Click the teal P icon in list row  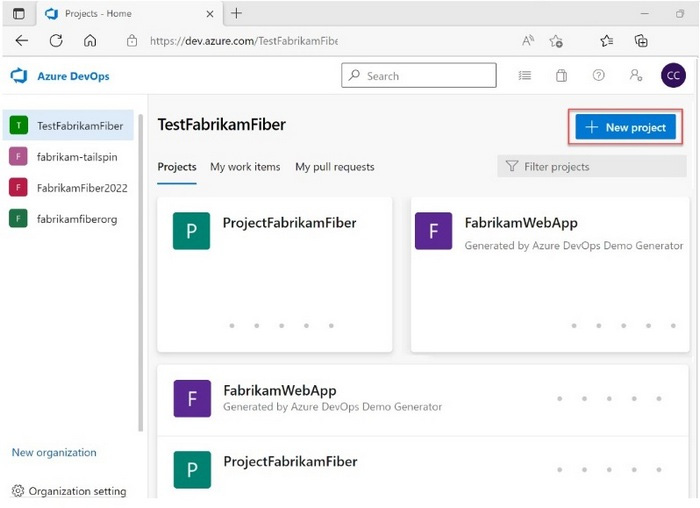coord(192,470)
